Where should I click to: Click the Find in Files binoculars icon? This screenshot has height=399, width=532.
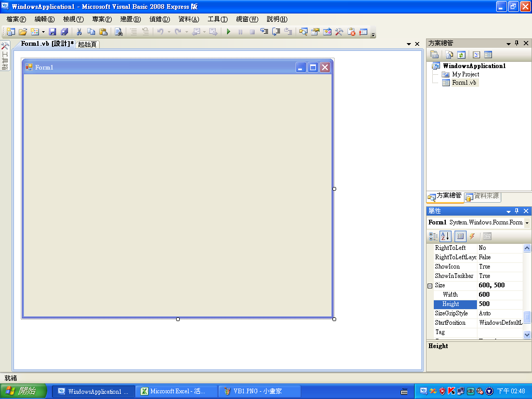[118, 32]
